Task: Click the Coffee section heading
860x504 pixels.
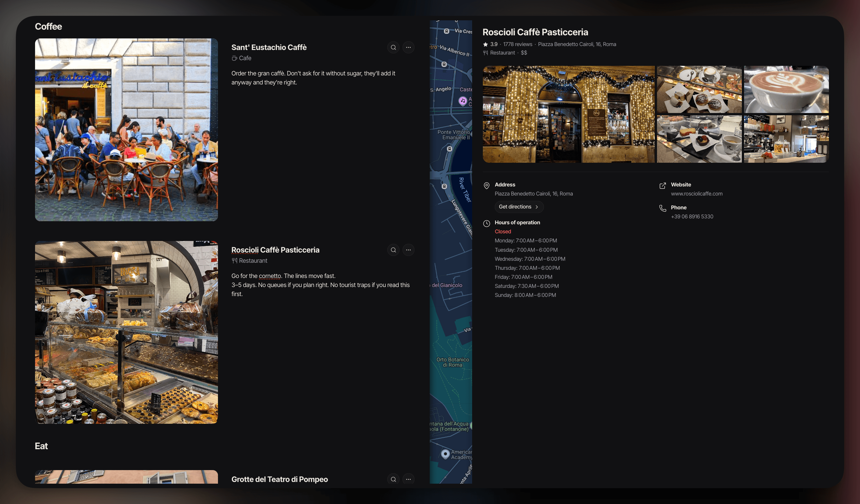Action: [48, 27]
